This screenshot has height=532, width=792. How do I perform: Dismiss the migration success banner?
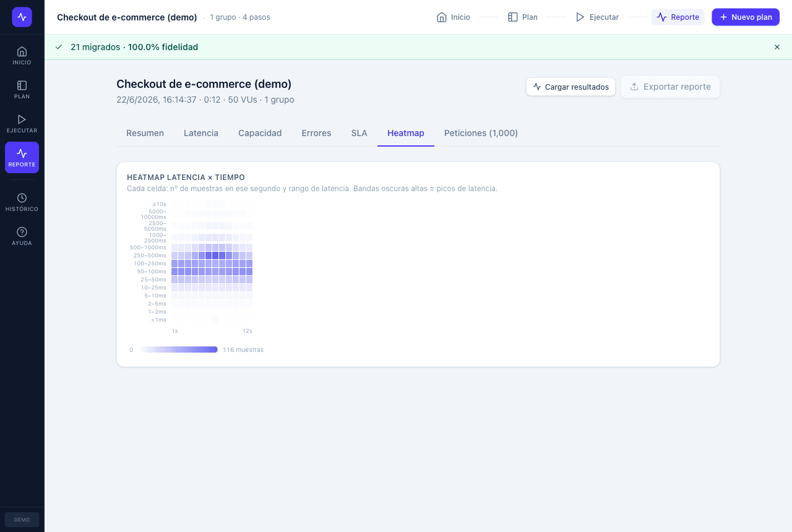click(777, 47)
